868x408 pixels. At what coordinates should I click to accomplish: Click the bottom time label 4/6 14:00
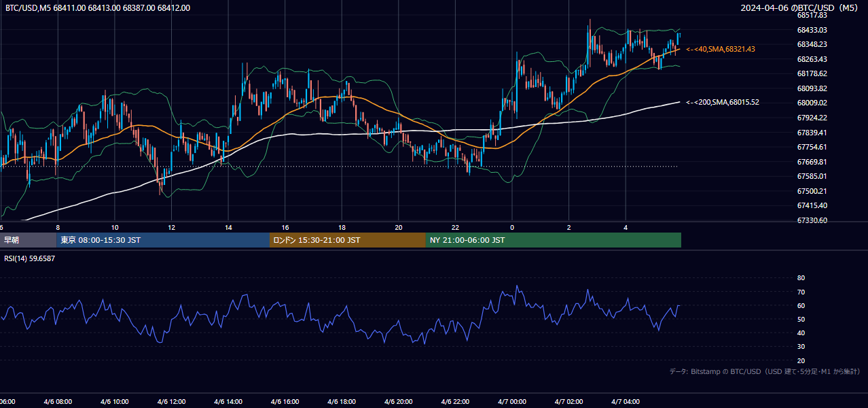pyautogui.click(x=228, y=402)
